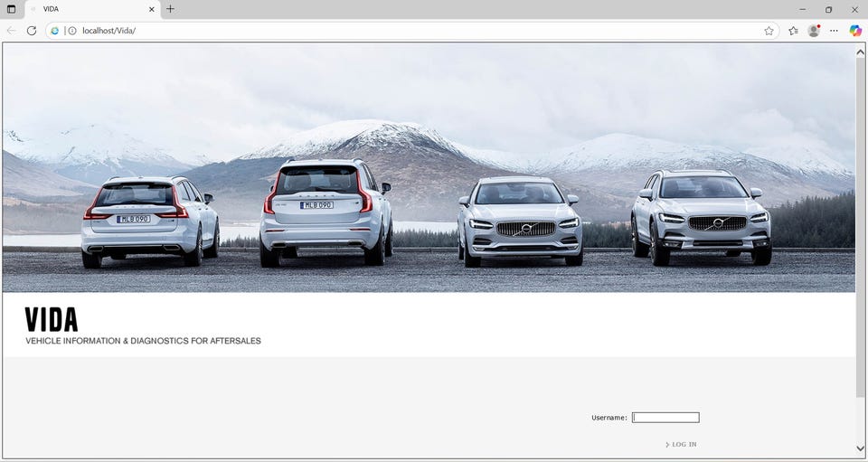Click the vertical scrollbar thumb
This screenshot has height=462, width=868.
point(860,228)
